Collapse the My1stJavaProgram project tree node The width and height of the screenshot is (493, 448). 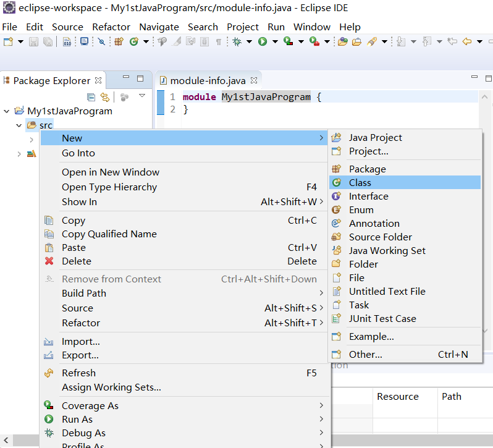click(7, 111)
